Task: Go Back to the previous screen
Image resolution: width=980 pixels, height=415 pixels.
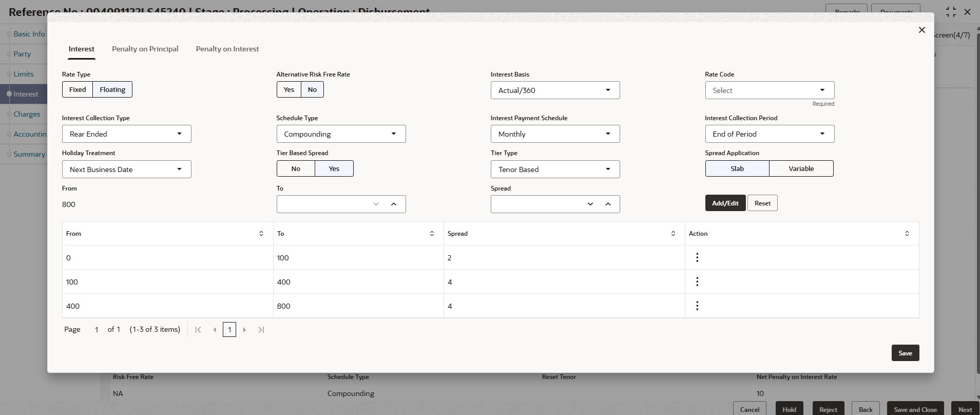Action: click(x=866, y=409)
